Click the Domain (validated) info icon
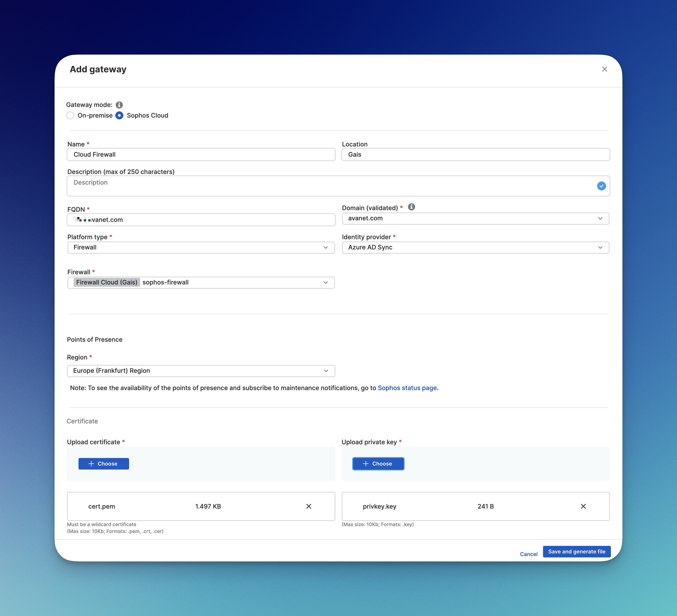677x616 pixels. click(x=411, y=207)
